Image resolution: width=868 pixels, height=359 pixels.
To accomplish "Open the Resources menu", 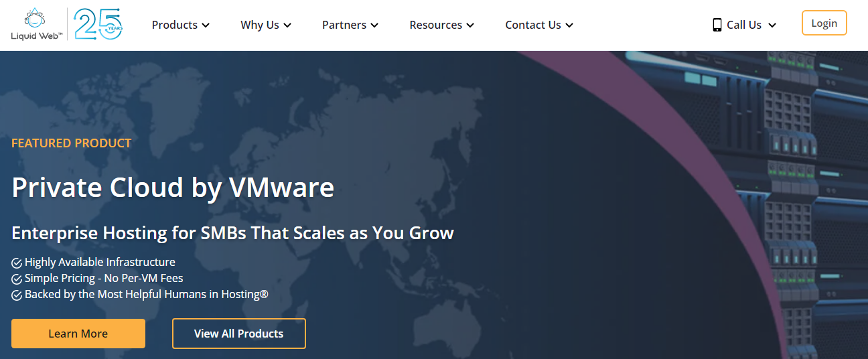I will pyautogui.click(x=442, y=25).
